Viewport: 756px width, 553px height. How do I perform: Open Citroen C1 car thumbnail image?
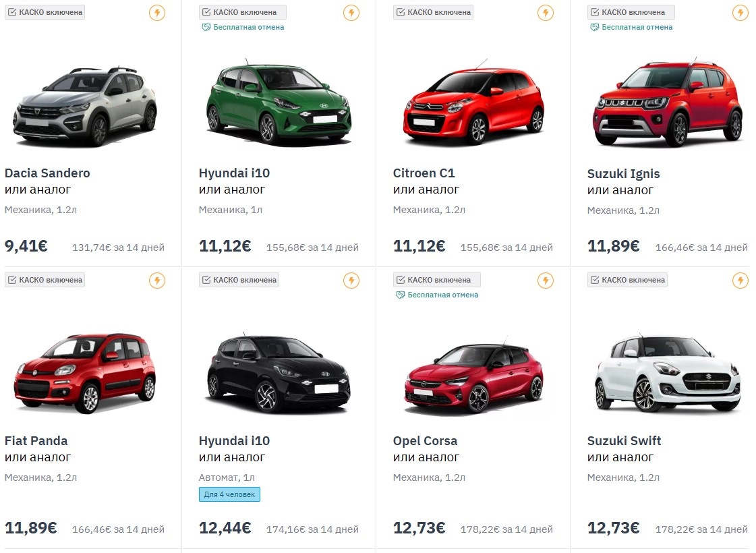tap(472, 101)
